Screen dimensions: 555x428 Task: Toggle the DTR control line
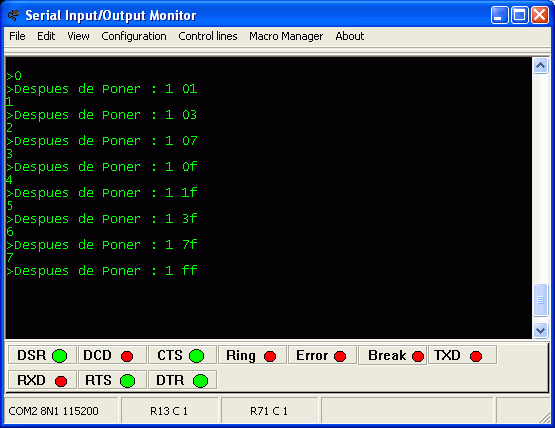click(x=182, y=380)
